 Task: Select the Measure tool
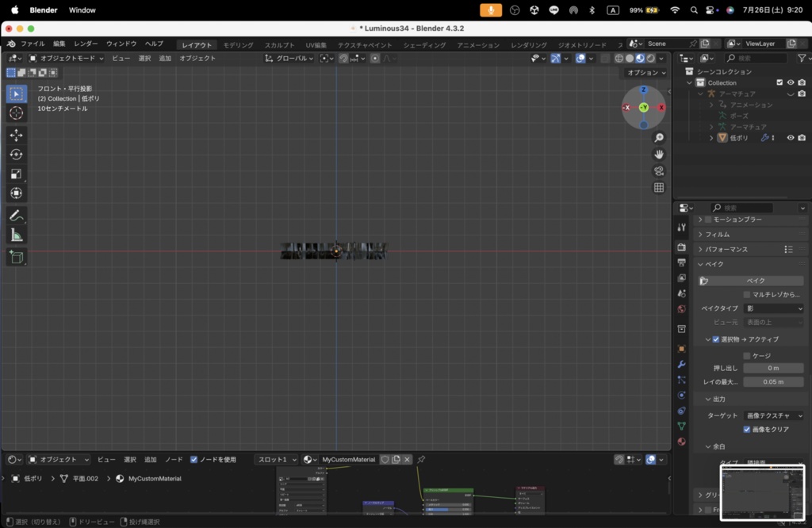click(16, 235)
